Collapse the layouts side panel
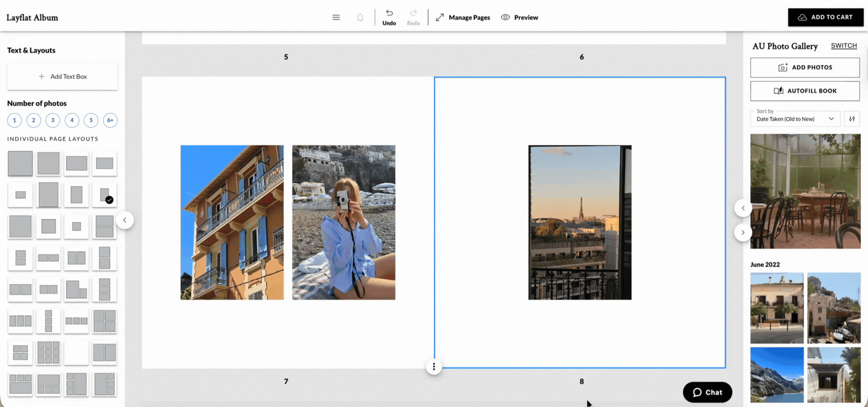Image resolution: width=868 pixels, height=407 pixels. click(125, 220)
